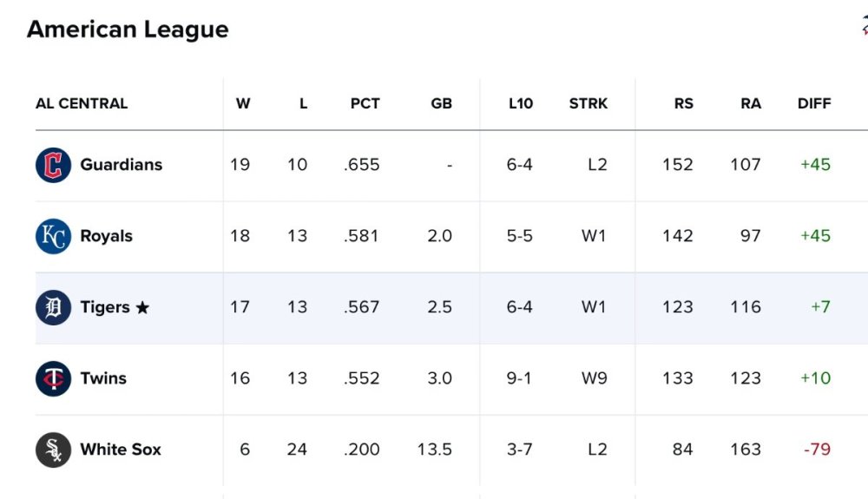868x499 pixels.
Task: Click the Twins team logo
Action: click(53, 378)
